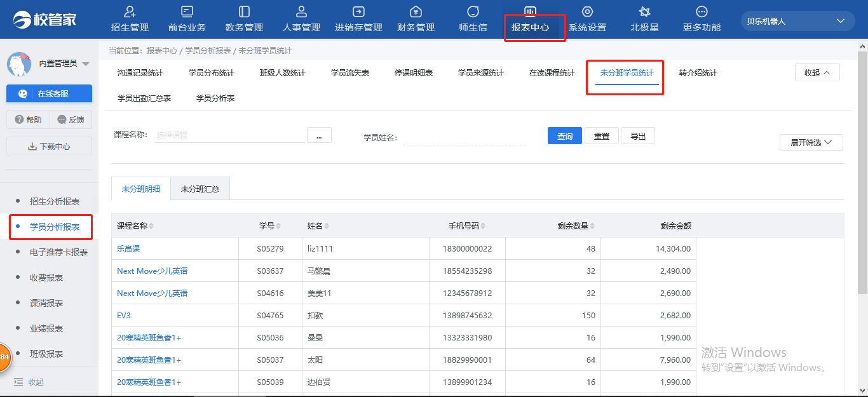Switch to 在读课程统计 tab
Viewport: 868px width, 397px height.
(552, 73)
